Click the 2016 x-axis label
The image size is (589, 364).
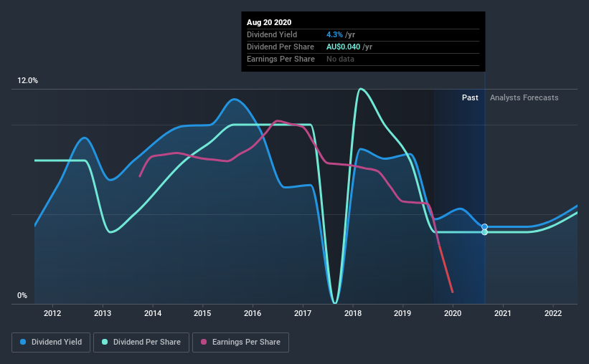[253, 313]
